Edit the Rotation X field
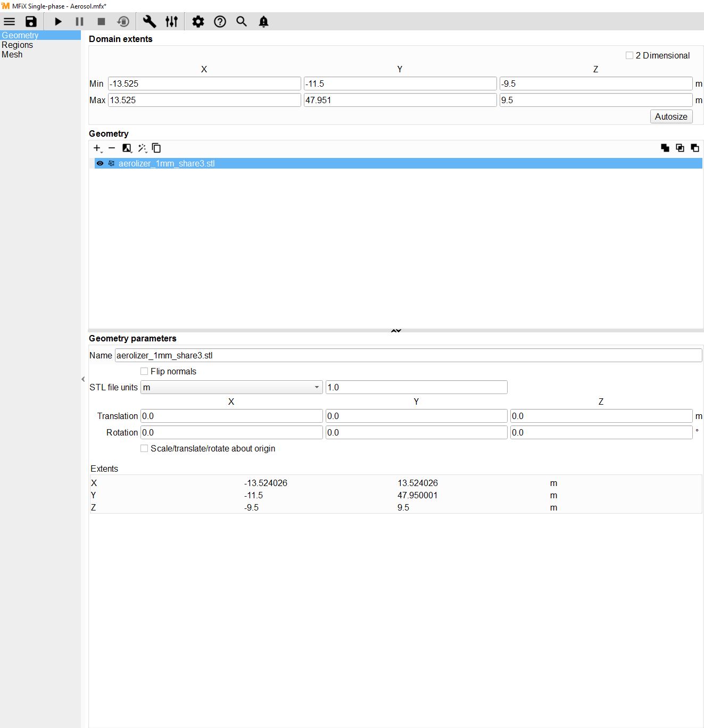Screen dimensions: 704x728 pyautogui.click(x=231, y=432)
